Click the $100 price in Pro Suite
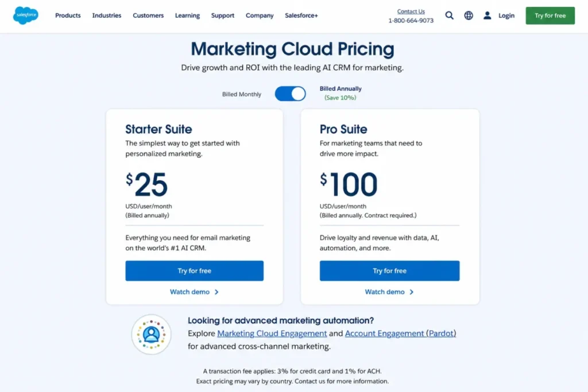Image resolution: width=588 pixels, height=392 pixels. [x=349, y=184]
